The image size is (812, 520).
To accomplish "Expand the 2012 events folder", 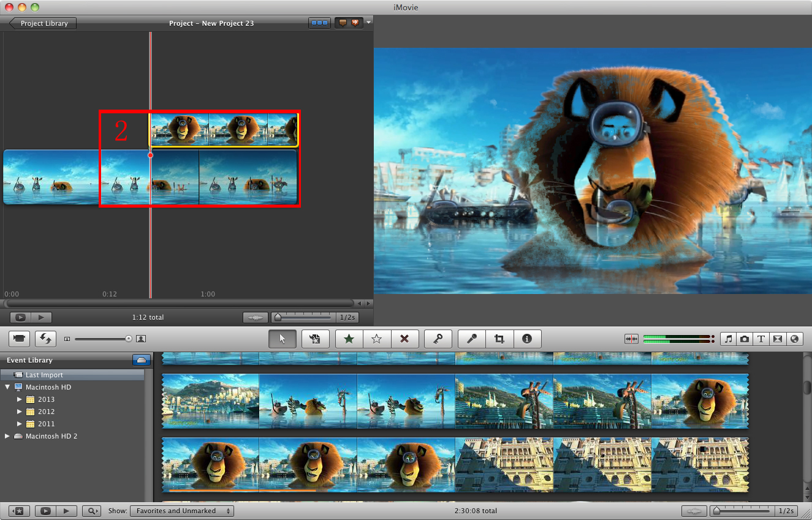I will pyautogui.click(x=20, y=412).
